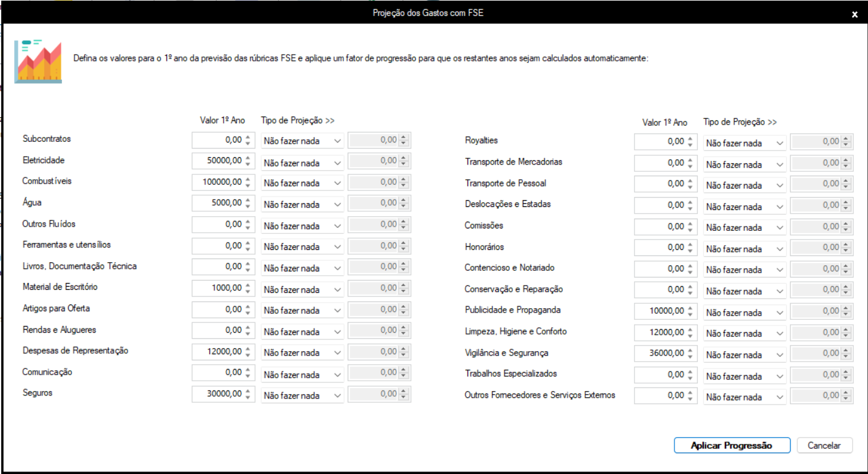Open projection type dropdown for Deslocações e Estadas

[745, 206]
